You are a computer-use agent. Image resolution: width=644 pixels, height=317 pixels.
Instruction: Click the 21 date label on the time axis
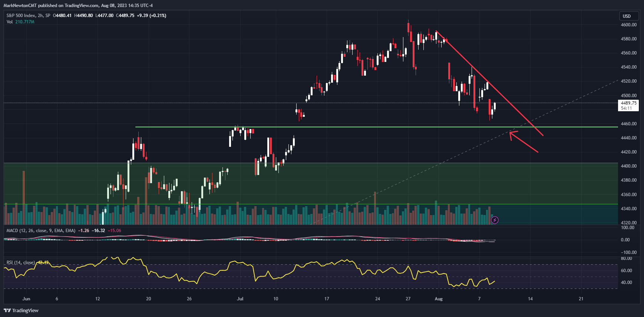(x=581, y=299)
